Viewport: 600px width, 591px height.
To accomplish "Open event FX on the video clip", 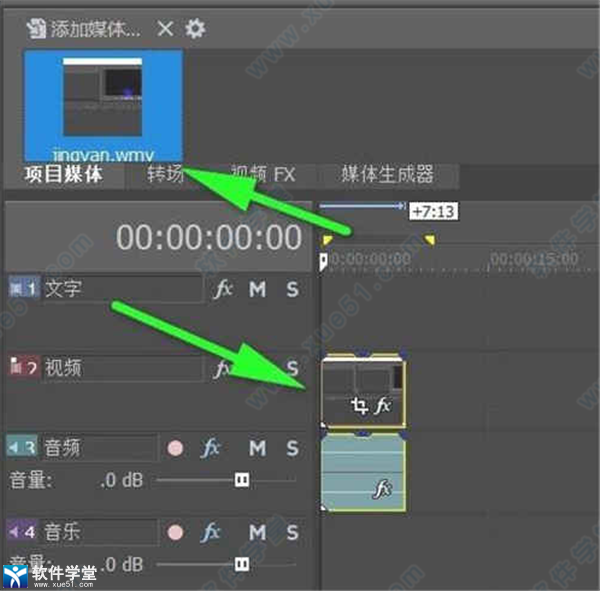I will (x=383, y=406).
